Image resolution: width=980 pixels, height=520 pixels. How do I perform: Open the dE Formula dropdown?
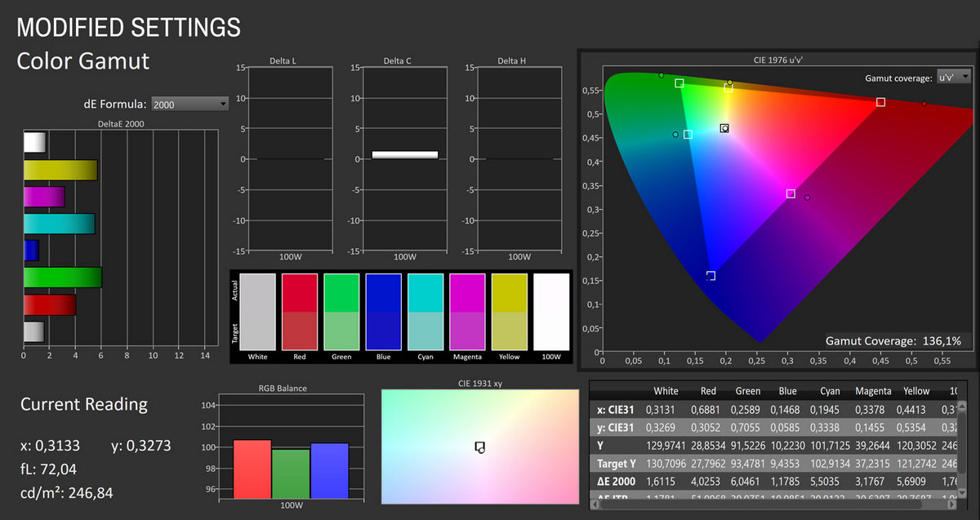pyautogui.click(x=190, y=104)
